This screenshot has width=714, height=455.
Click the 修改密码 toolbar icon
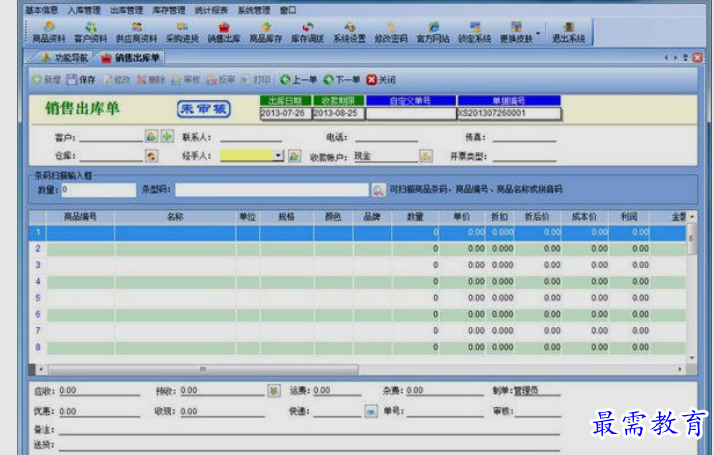390,32
